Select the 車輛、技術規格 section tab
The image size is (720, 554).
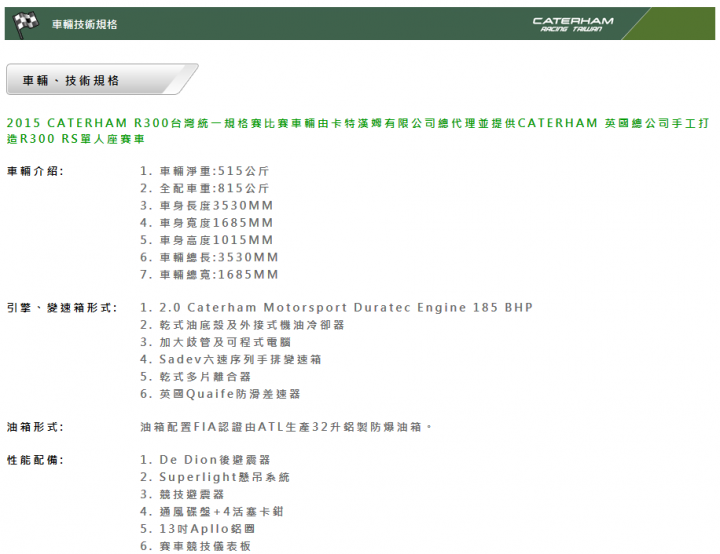click(x=102, y=79)
